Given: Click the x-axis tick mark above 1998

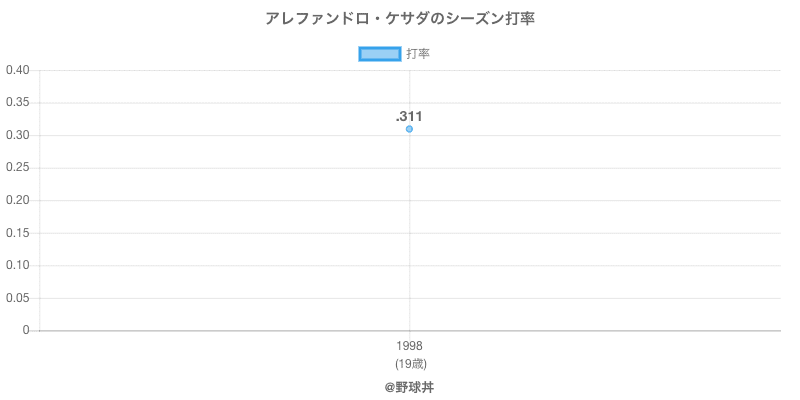Looking at the screenshot, I should click(409, 335).
